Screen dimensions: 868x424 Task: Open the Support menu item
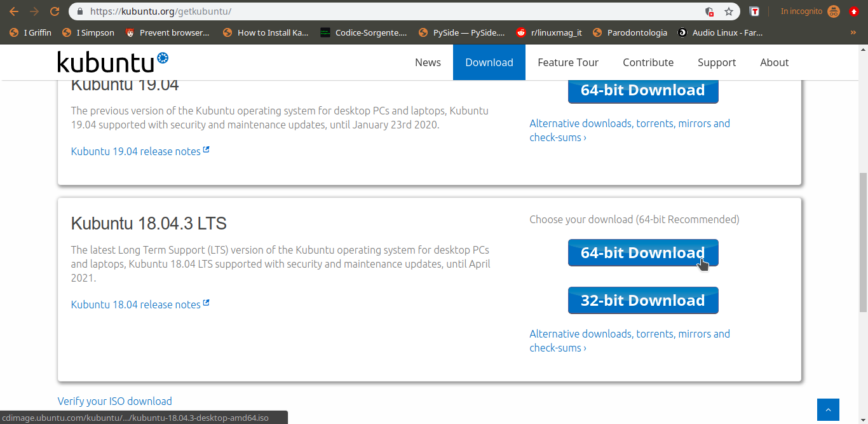pyautogui.click(x=717, y=62)
